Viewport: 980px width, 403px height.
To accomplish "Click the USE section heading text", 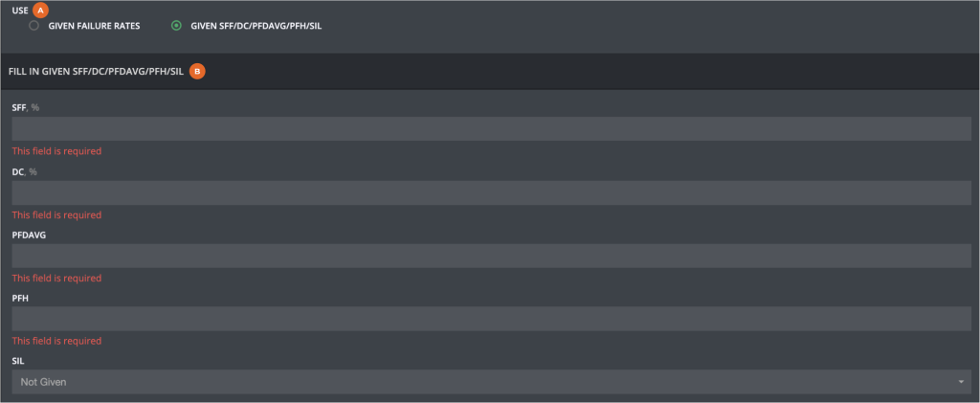I will [19, 10].
